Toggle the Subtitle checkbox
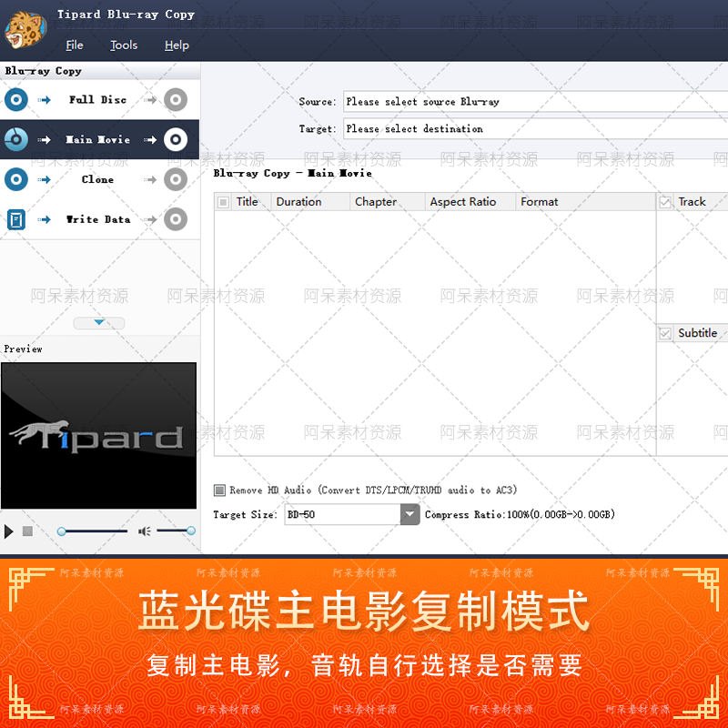 coord(665,333)
